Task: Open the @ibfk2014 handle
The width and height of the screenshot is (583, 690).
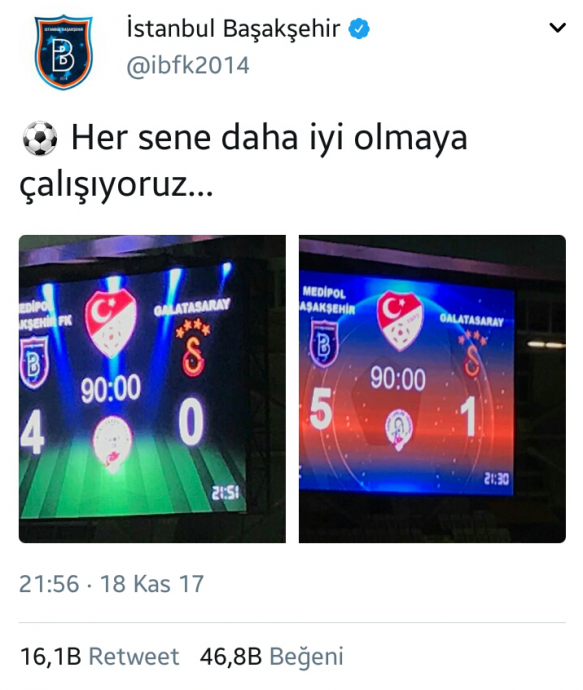Action: (x=188, y=66)
